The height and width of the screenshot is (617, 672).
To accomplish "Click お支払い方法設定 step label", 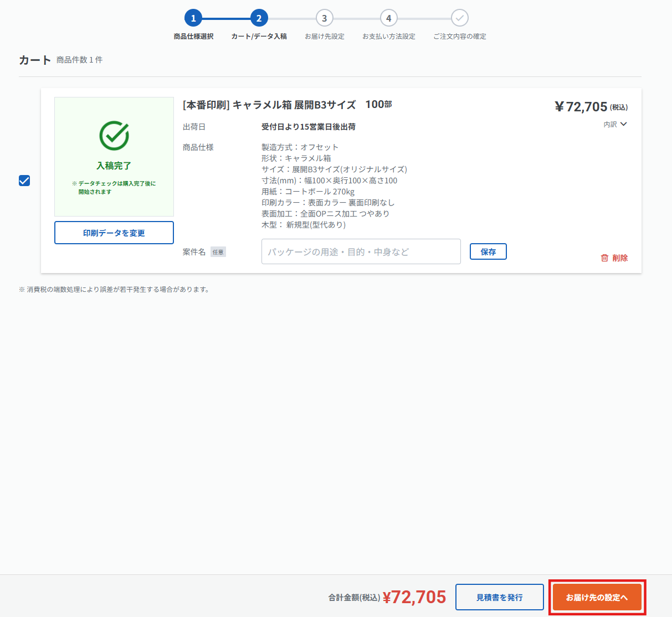I will click(389, 37).
